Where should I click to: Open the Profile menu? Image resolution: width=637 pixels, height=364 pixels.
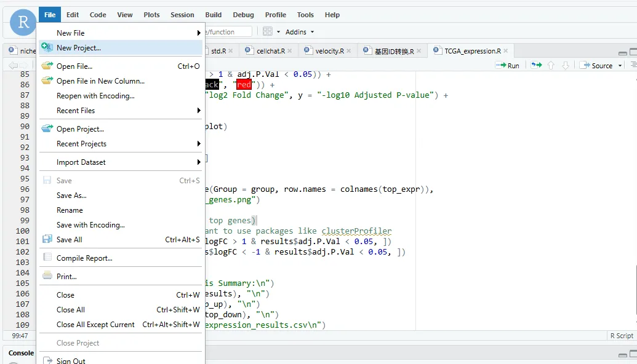click(x=276, y=15)
